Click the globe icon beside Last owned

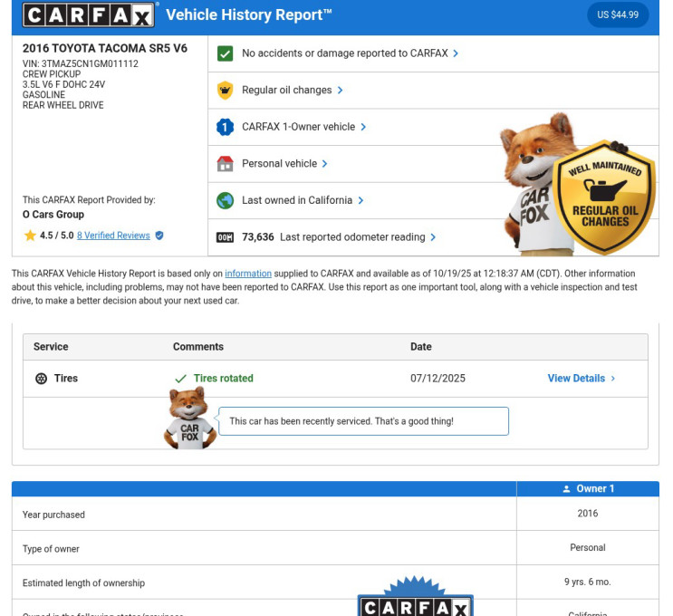(225, 200)
